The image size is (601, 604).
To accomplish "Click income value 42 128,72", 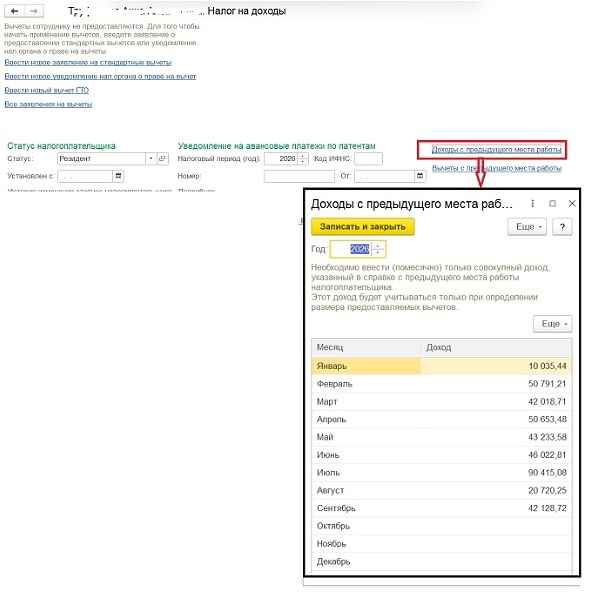I will [x=547, y=508].
